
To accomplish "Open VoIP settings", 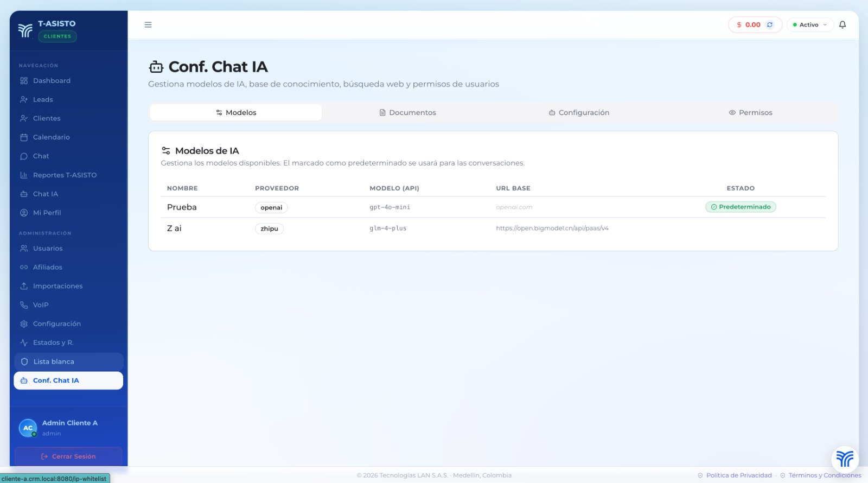I will click(x=68, y=305).
